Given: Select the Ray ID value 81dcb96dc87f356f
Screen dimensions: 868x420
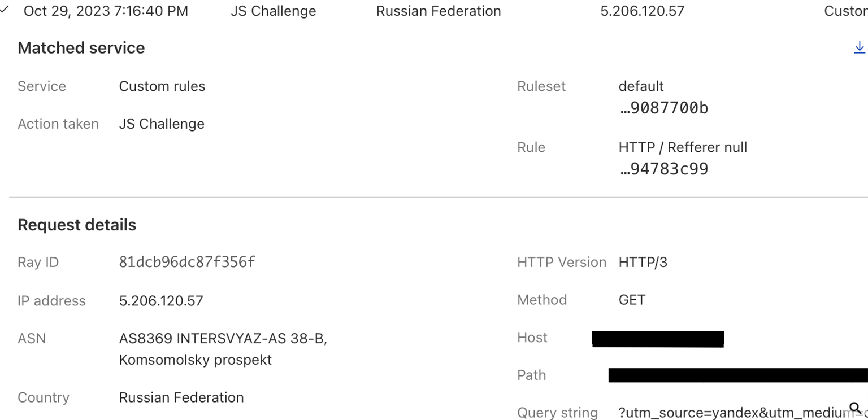Looking at the screenshot, I should [x=187, y=262].
